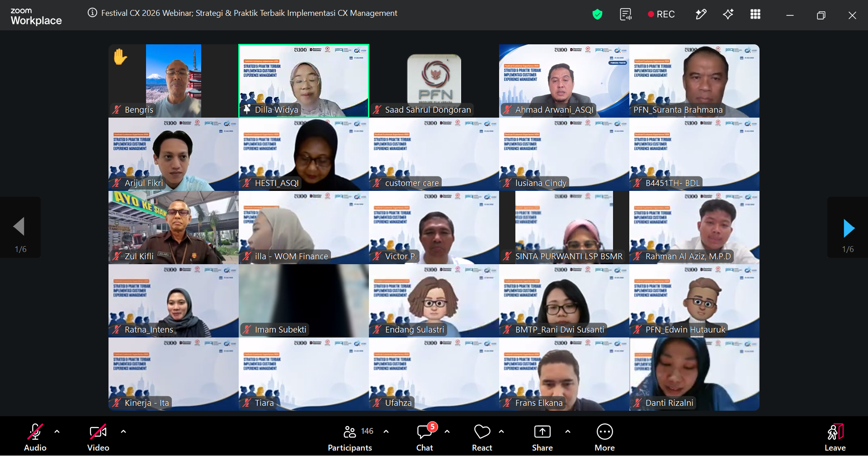Start camera with Video button
This screenshot has height=456, width=868.
tap(98, 437)
